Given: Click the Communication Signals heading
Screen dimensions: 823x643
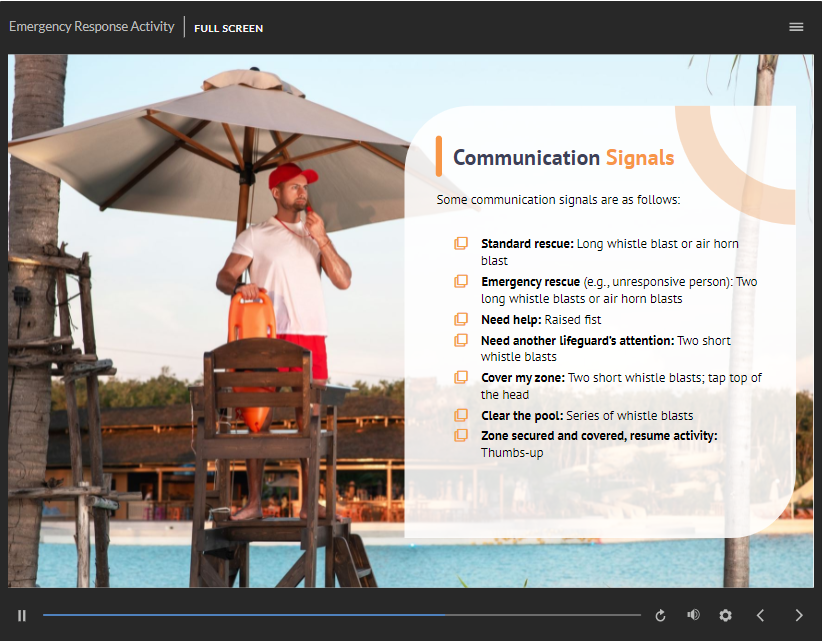Looking at the screenshot, I should click(563, 158).
